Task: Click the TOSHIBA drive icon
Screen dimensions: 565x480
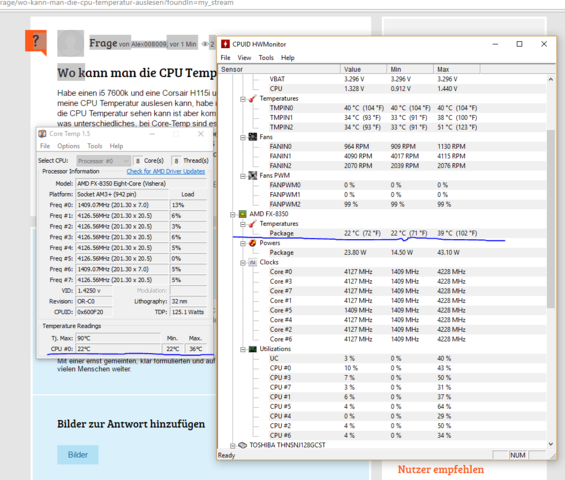Action: (243, 445)
